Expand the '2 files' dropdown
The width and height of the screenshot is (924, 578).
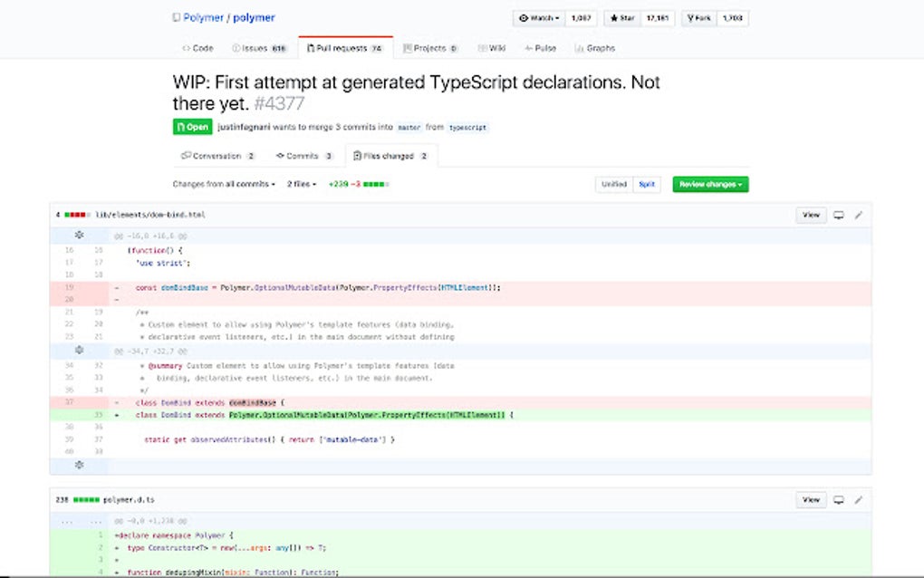coord(302,184)
